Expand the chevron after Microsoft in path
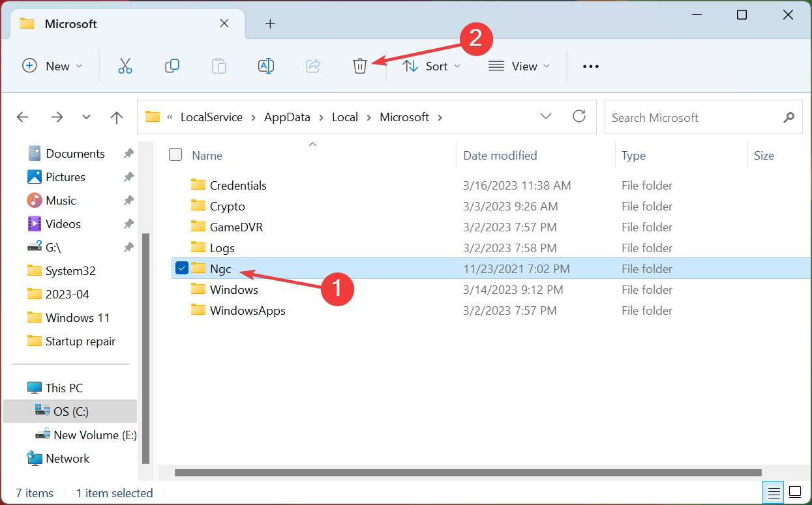812x505 pixels. coord(440,117)
